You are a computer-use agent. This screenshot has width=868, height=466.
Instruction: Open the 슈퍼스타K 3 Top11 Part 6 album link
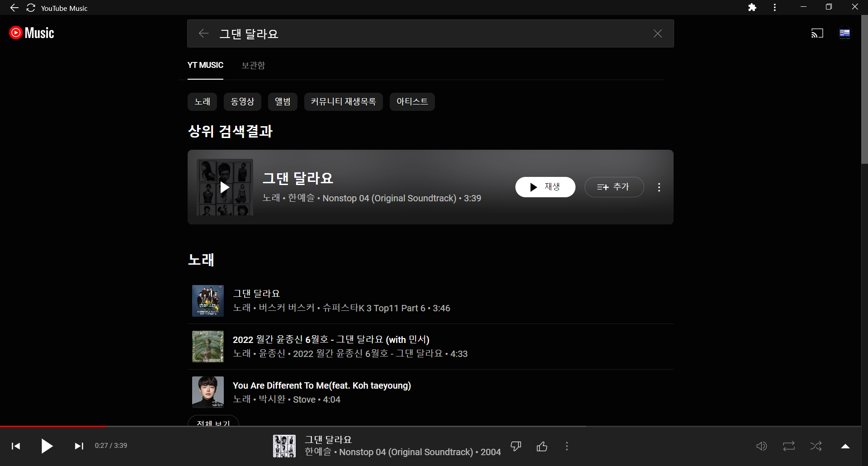[x=374, y=308]
